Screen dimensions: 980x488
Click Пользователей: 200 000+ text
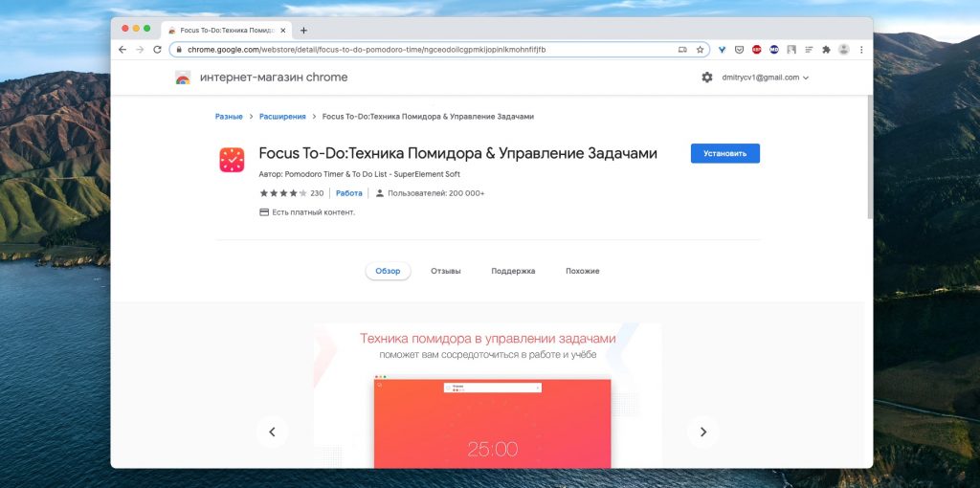pos(436,193)
